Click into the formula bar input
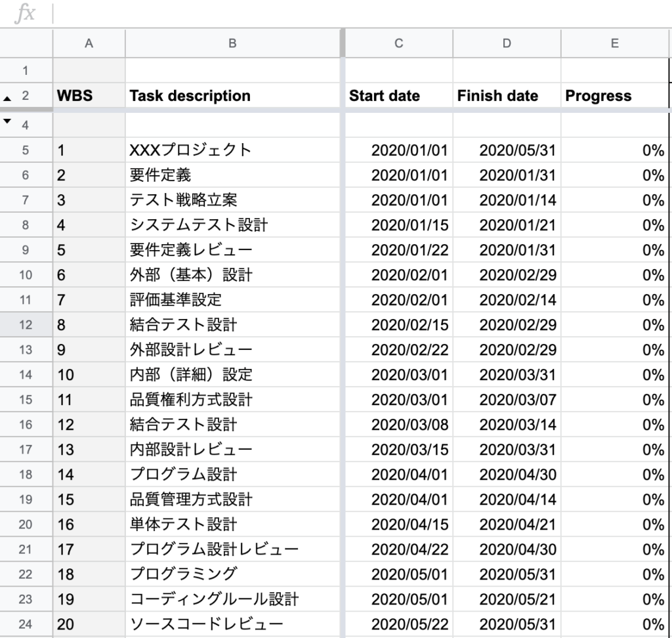672x638 pixels. point(362,13)
